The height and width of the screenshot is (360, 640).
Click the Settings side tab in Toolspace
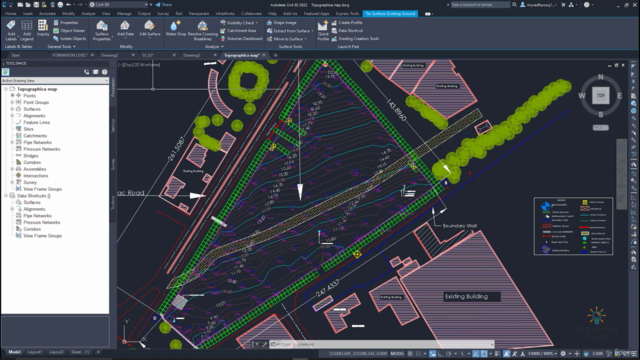pos(113,125)
